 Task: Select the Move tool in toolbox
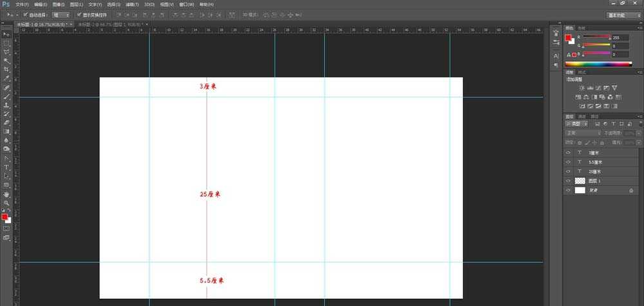[x=6, y=34]
